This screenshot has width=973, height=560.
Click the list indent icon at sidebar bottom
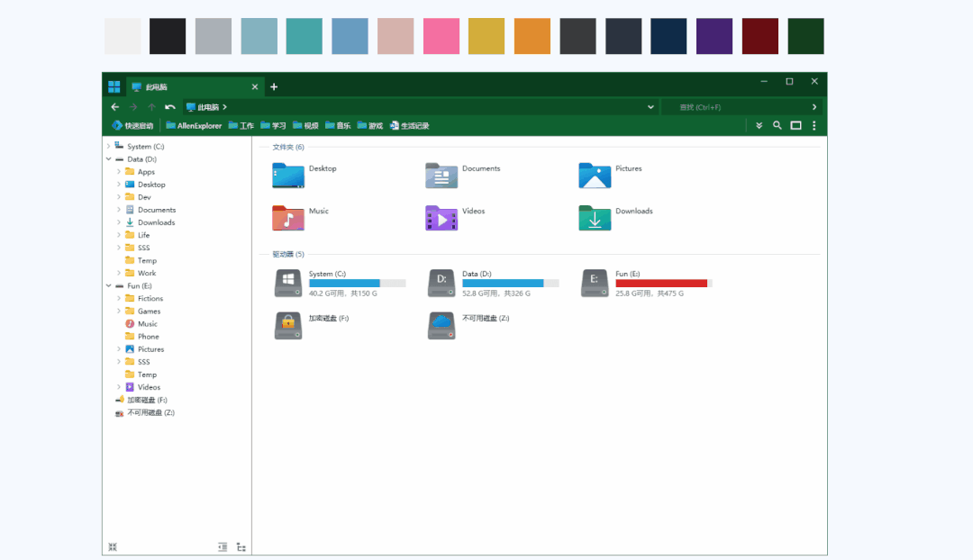pyautogui.click(x=223, y=547)
